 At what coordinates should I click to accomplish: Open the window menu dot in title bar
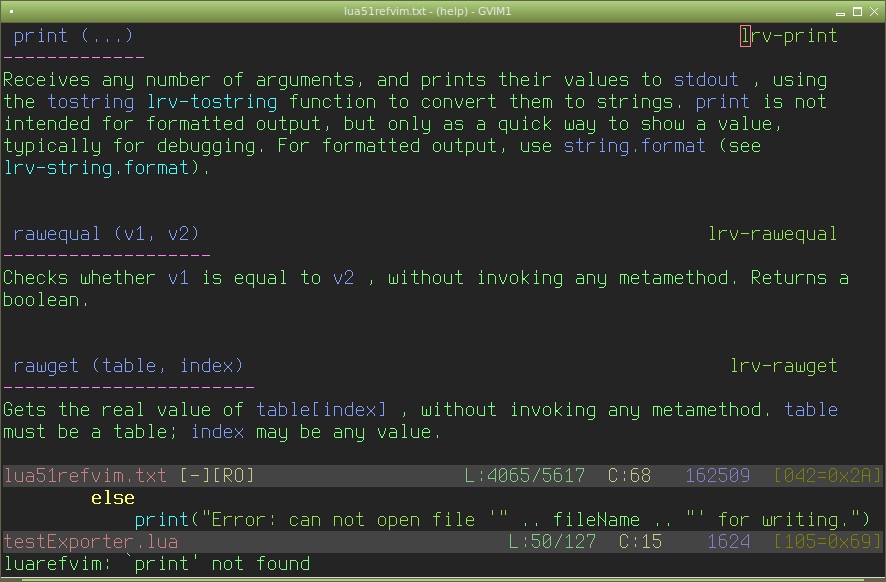coord(11,10)
